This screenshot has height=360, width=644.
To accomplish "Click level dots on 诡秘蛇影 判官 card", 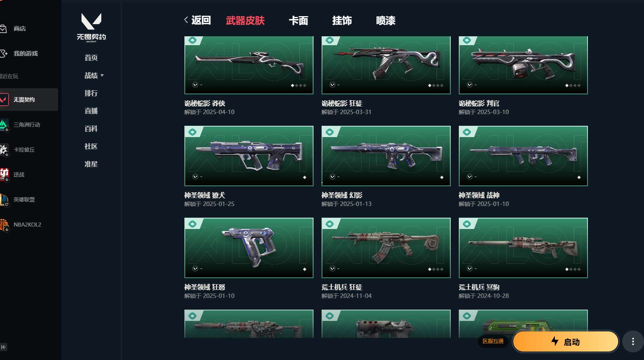I will [573, 85].
